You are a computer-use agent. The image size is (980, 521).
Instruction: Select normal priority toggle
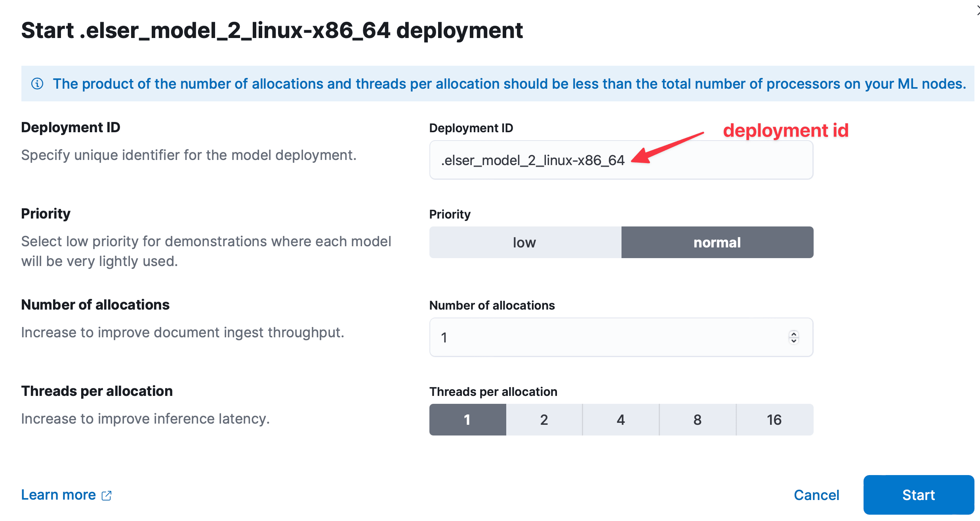click(x=717, y=243)
